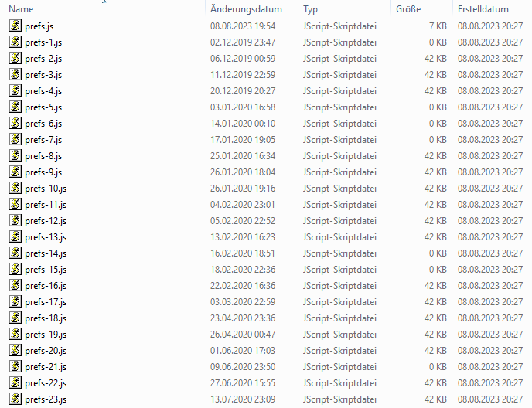Click the script icon of prefs-21.js
This screenshot has height=408, width=532.
click(x=15, y=366)
